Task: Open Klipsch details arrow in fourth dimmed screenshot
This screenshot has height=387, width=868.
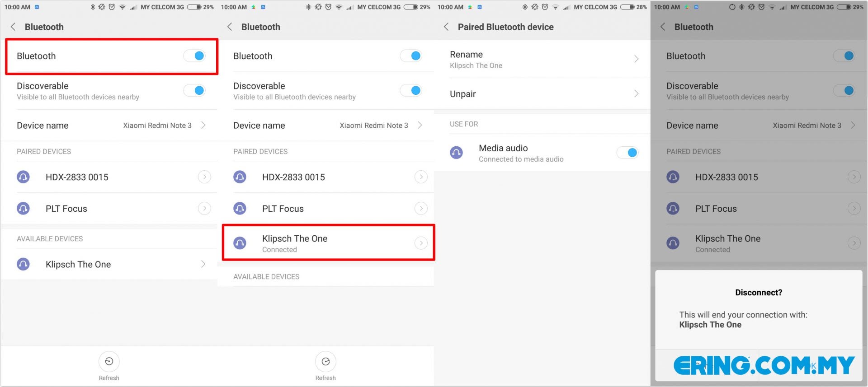Action: click(x=854, y=243)
